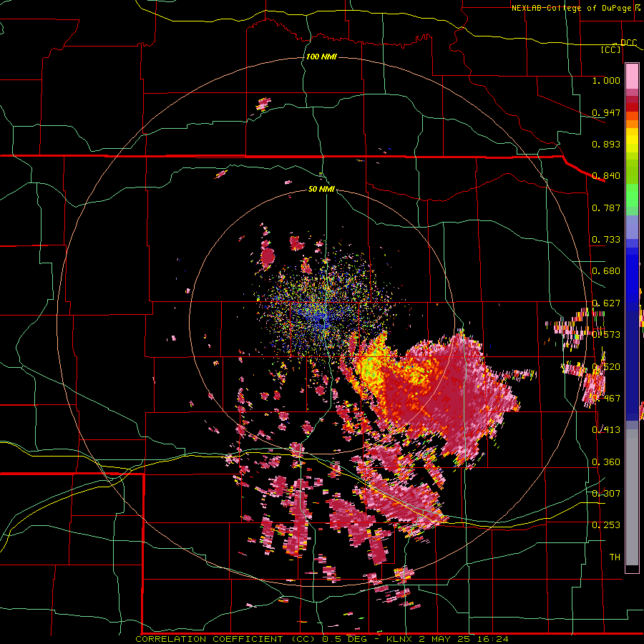The image size is (644, 644).
Task: Click the 0.360 legend value
Action: [x=606, y=462]
